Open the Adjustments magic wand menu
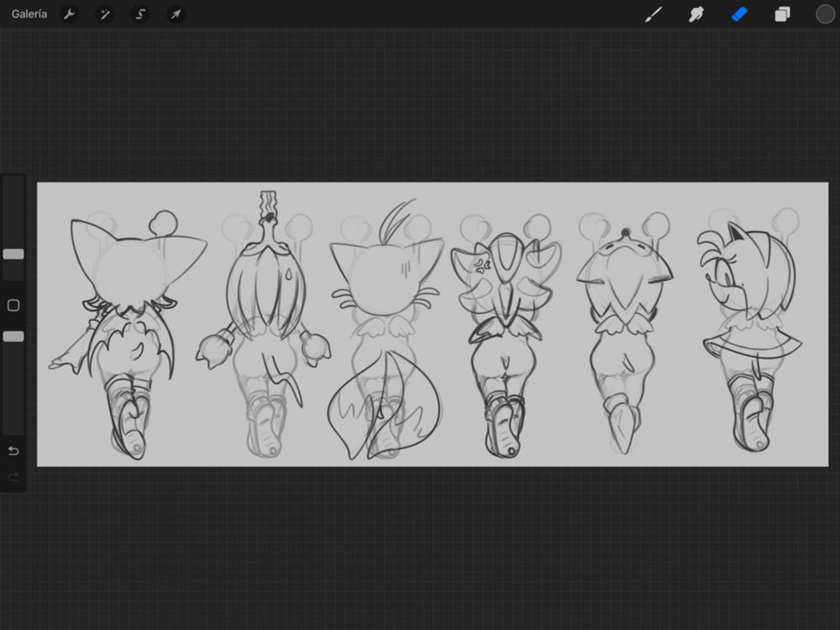This screenshot has width=840, height=630. [105, 14]
